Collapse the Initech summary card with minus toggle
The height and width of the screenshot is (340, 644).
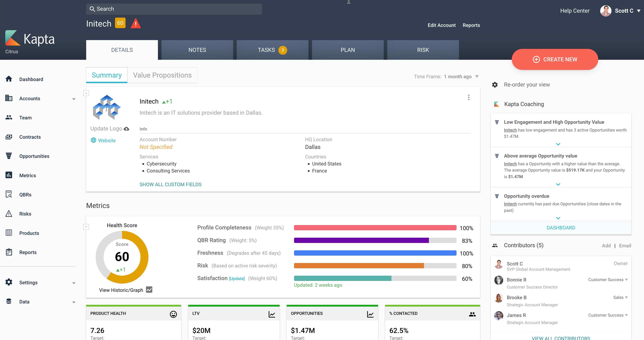point(86,93)
